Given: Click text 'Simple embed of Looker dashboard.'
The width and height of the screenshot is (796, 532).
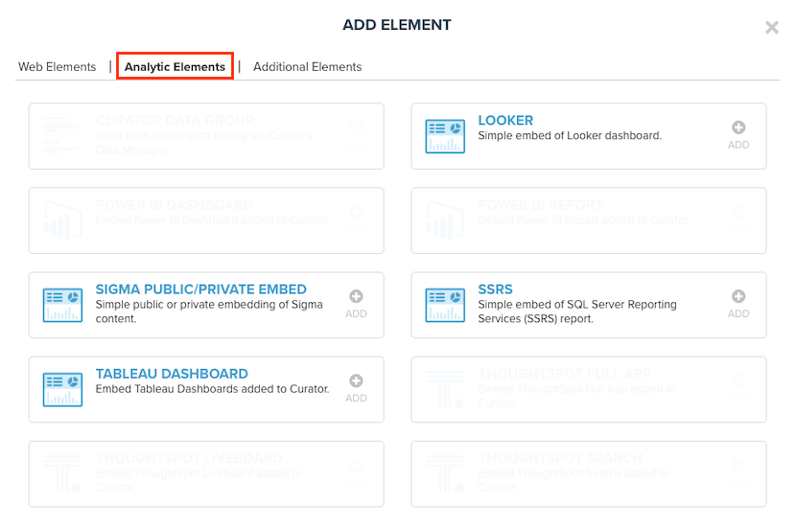Looking at the screenshot, I should click(x=570, y=135).
